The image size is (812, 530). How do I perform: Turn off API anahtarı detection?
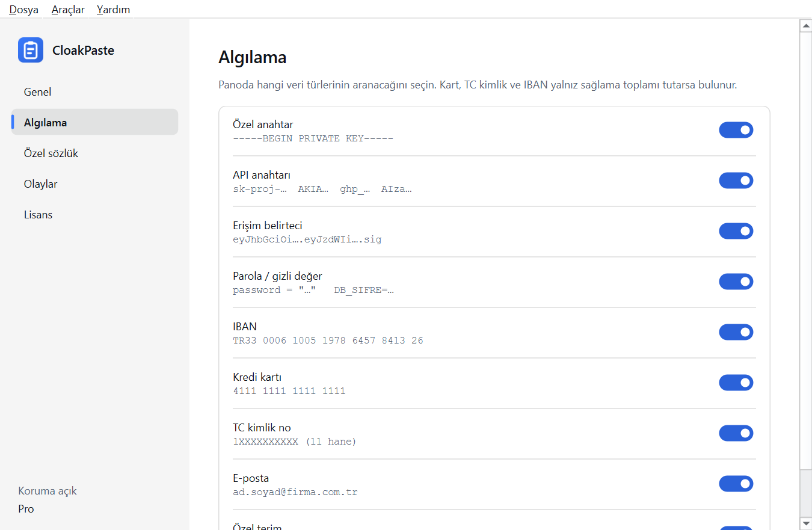(736, 180)
